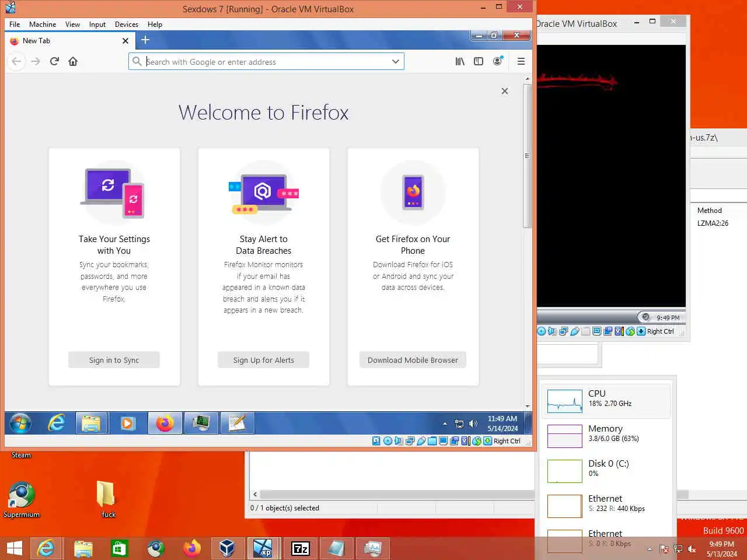Switch to XP VM taskbar button
747x560 pixels.
pyautogui.click(x=263, y=548)
